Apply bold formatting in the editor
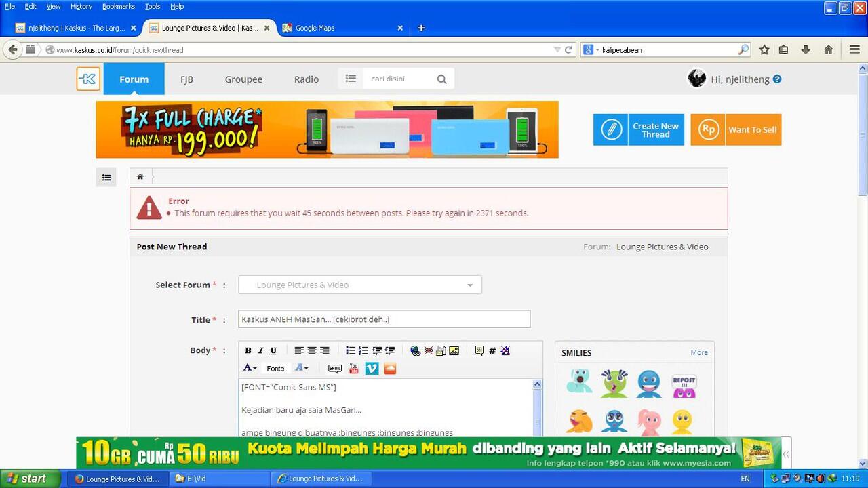This screenshot has width=868, height=488. (x=248, y=350)
